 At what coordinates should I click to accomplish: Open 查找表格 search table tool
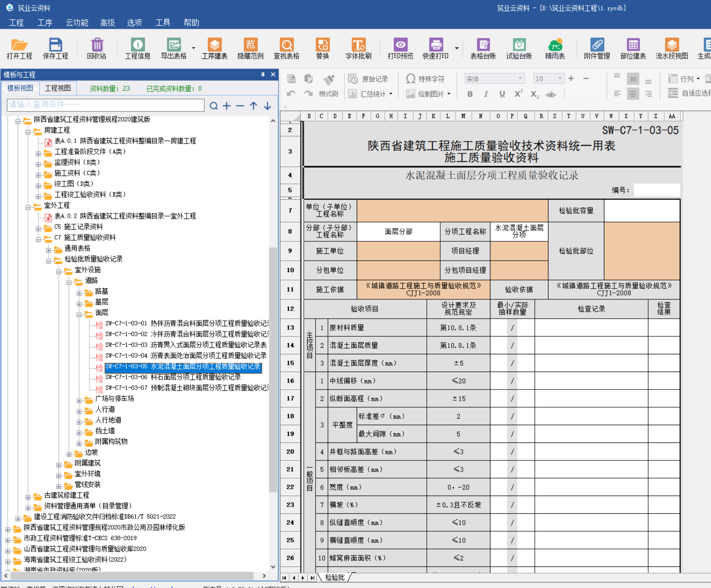[x=287, y=49]
